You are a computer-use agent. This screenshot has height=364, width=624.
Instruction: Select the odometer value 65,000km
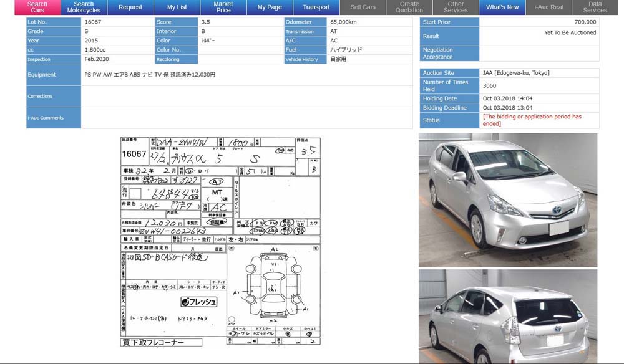click(343, 22)
